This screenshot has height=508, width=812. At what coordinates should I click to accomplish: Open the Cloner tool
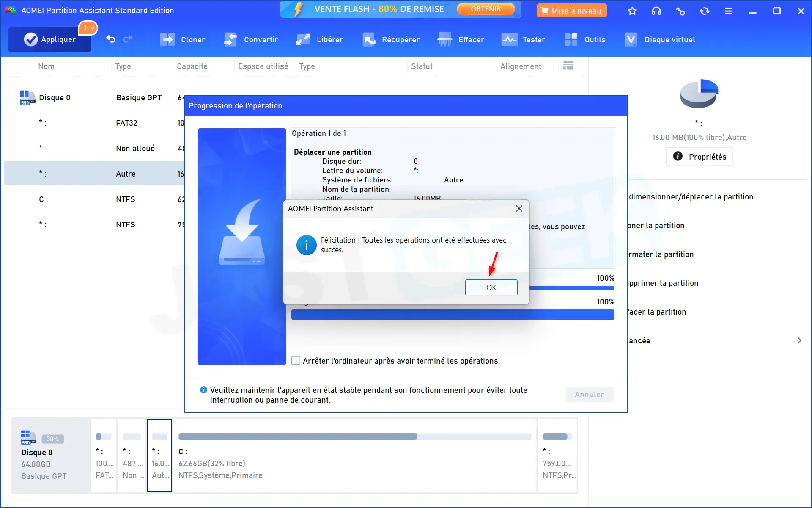coord(182,39)
